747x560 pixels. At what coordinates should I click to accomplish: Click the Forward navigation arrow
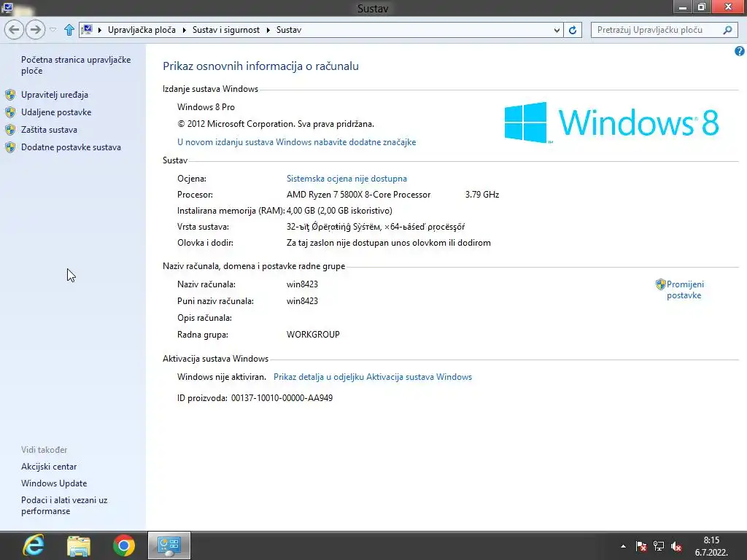(35, 30)
